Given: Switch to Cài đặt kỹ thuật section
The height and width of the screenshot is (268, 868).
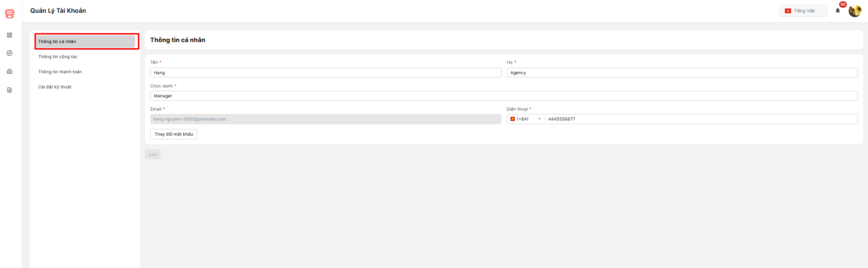Looking at the screenshot, I should pos(55,87).
